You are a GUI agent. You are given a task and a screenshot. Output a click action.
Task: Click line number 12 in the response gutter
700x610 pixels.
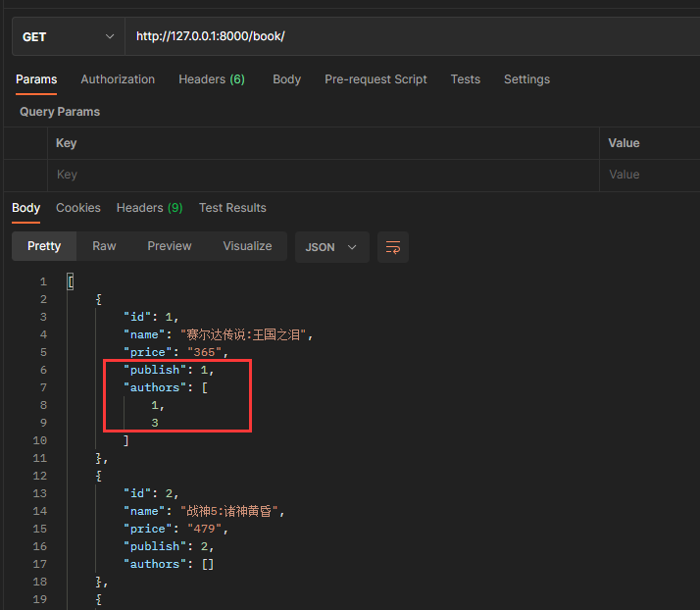(40, 476)
